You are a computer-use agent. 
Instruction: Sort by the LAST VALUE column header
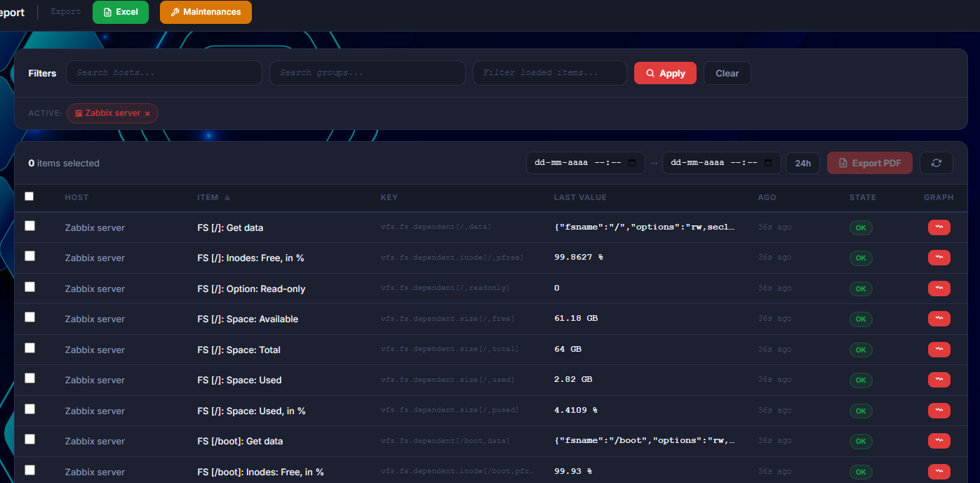coord(580,197)
